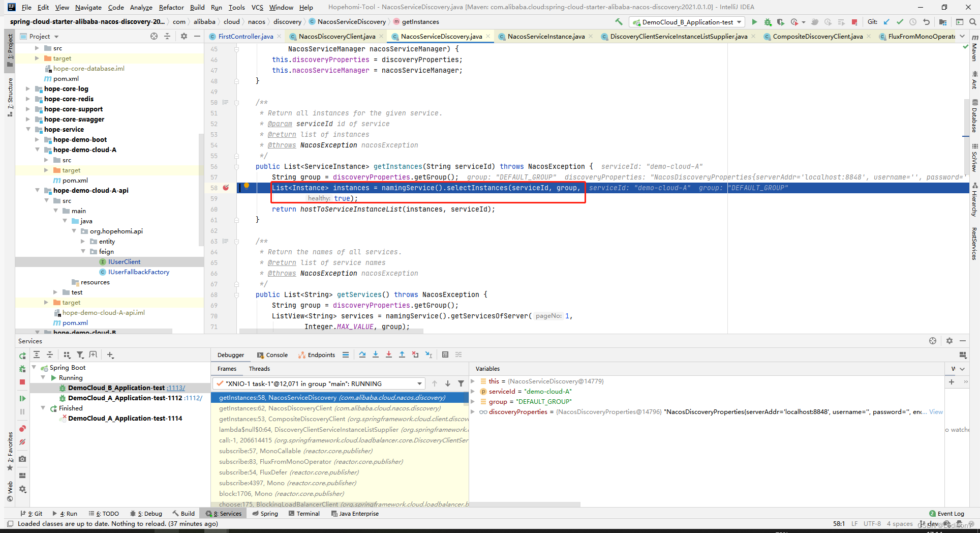Collapse all services in Services toolbar

(50, 354)
